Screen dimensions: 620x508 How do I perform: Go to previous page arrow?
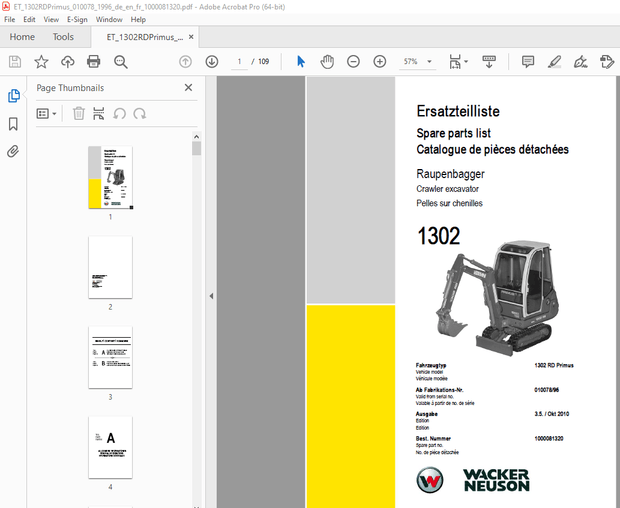point(185,62)
